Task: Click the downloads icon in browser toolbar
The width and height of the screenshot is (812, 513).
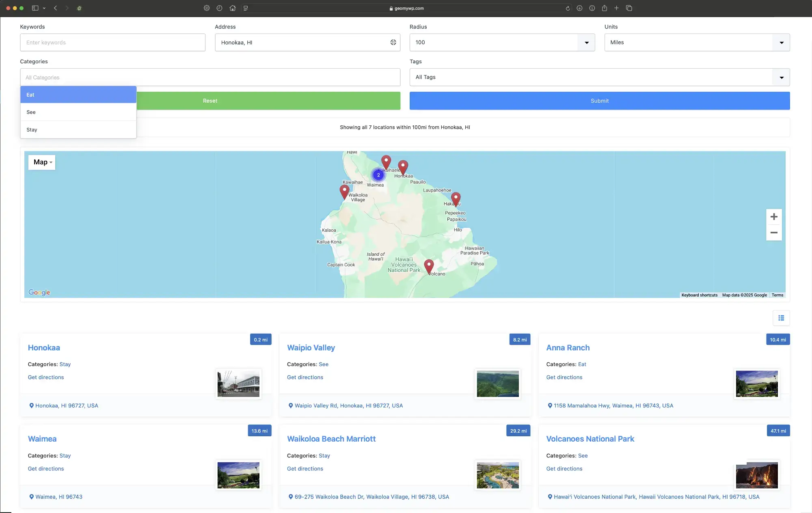Action: point(579,8)
